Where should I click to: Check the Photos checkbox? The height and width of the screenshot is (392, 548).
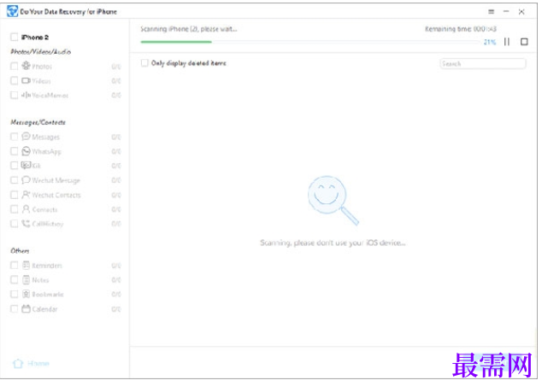[14, 66]
